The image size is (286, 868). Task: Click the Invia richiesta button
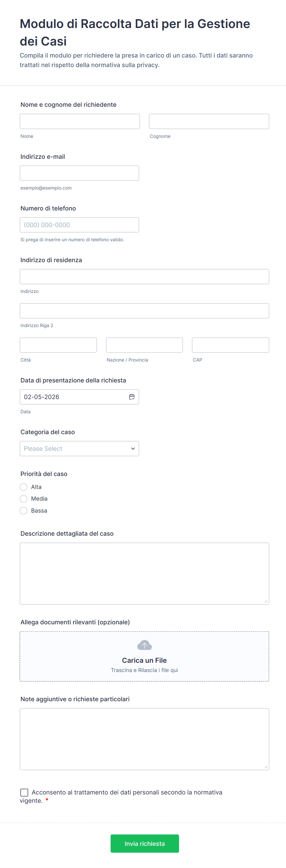tap(145, 843)
